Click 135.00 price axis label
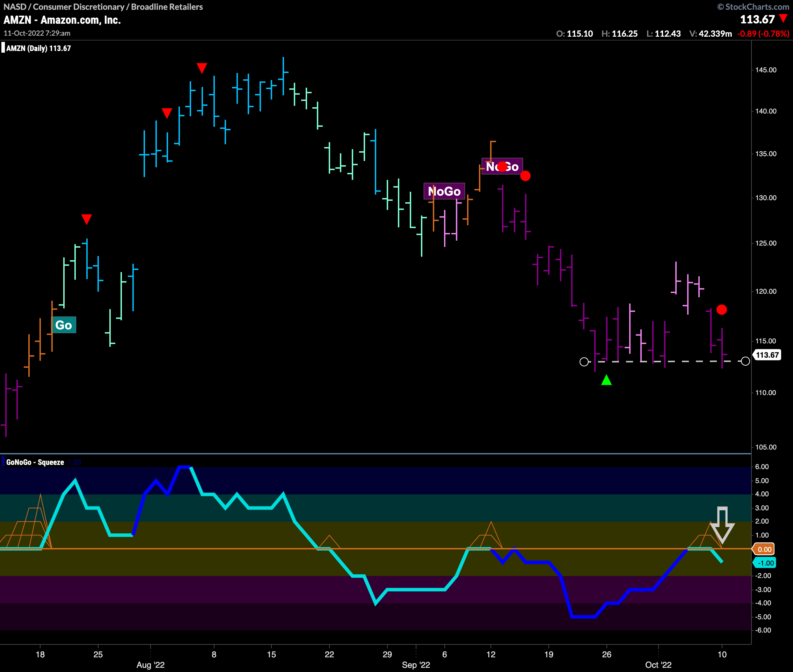 [x=765, y=154]
